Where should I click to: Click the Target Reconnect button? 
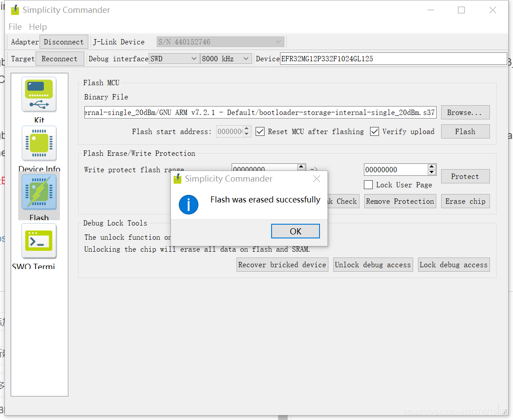coord(59,59)
